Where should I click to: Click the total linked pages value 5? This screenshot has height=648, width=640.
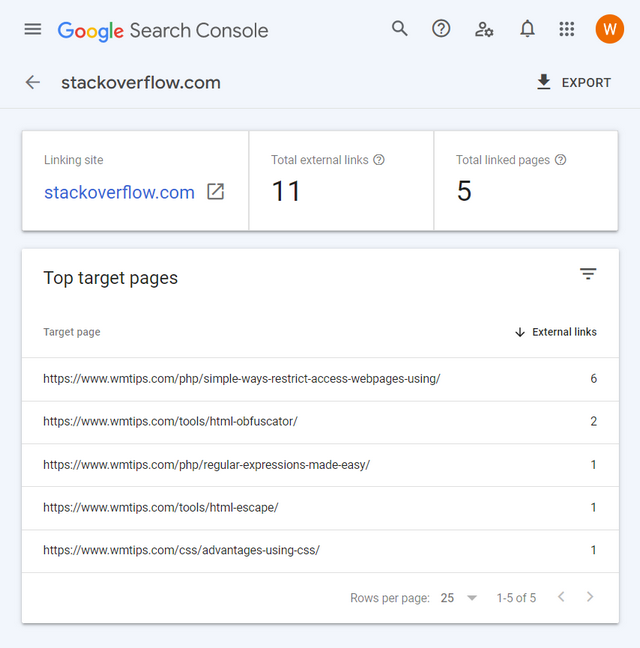(x=464, y=191)
